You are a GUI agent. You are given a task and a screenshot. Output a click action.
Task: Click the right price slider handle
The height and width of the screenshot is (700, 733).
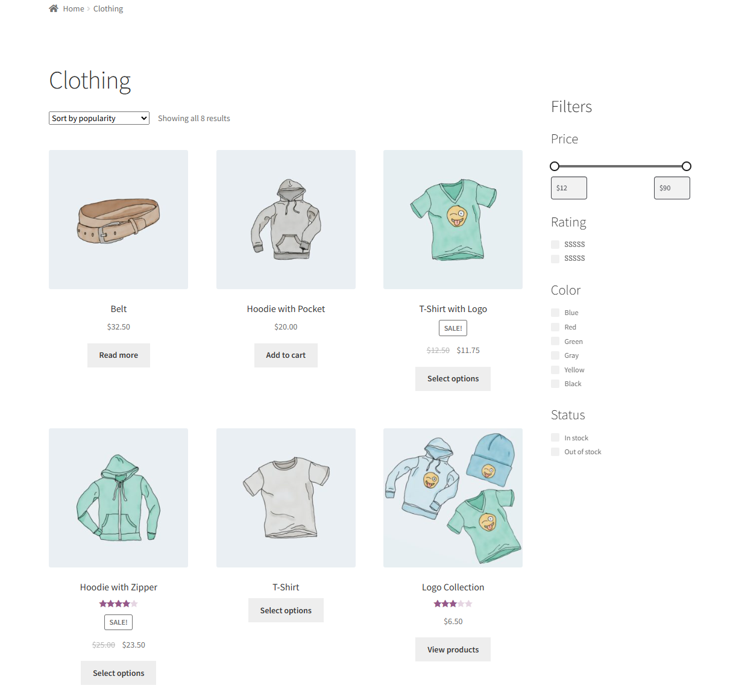tap(686, 166)
